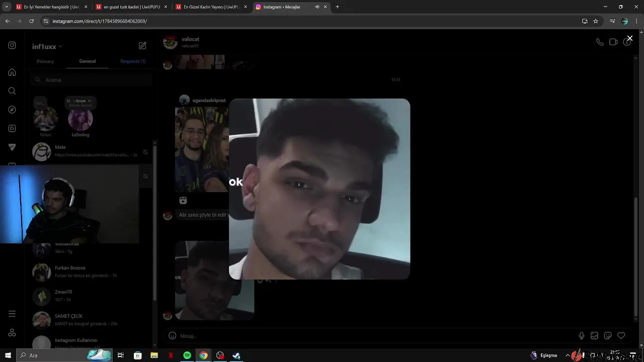This screenshot has height=362, width=644.
Task: Open the shared reel thumbnail from ugandashitpost
Action: tap(202, 149)
